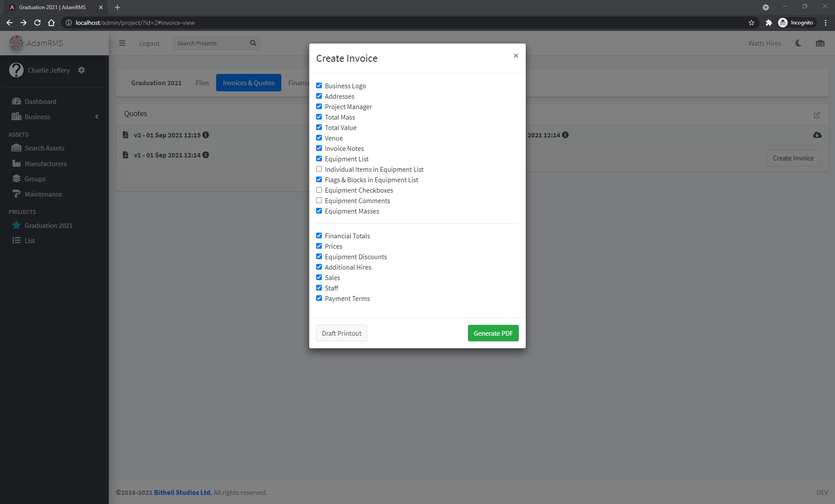The width and height of the screenshot is (835, 504).
Task: Collapse the Business sidebar section chevron
Action: tap(97, 117)
